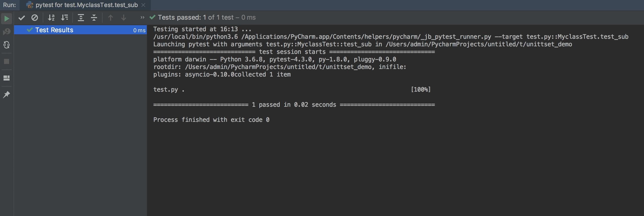
Task: Show more toolbar actions via double chevron
Action: click(143, 18)
